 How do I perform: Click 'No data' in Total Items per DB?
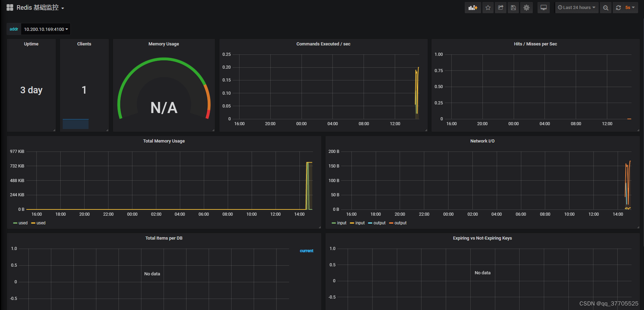(x=152, y=274)
